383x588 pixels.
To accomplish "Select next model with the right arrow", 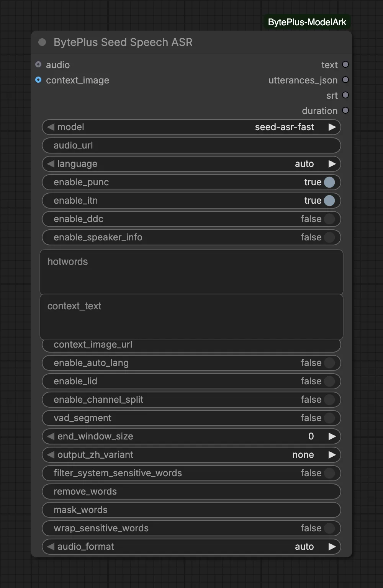I will pos(332,127).
